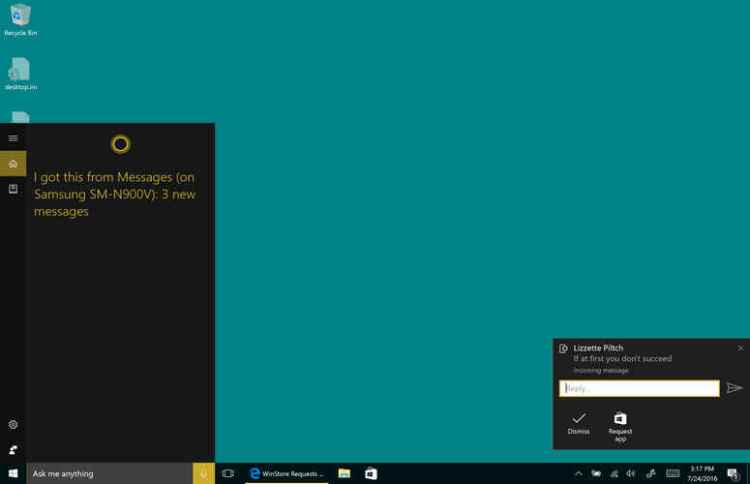Open Cortana Feedback icon
The image size is (750, 484).
[x=13, y=449]
